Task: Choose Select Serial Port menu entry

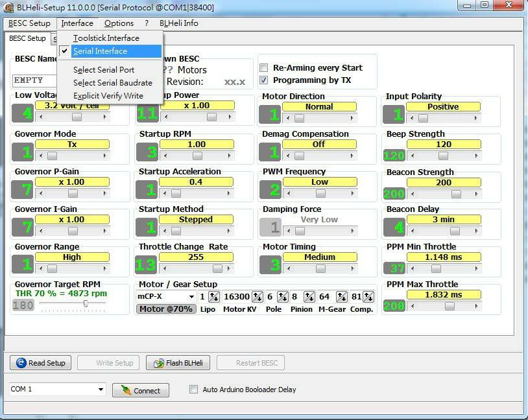Action: point(110,69)
